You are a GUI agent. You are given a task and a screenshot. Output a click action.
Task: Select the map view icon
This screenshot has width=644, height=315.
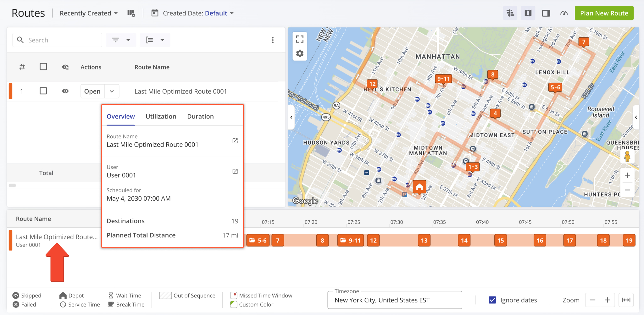tap(528, 13)
